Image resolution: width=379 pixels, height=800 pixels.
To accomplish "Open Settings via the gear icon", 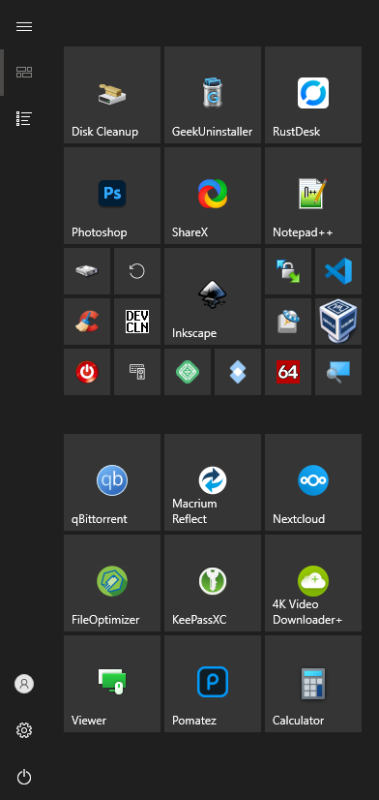I will (x=24, y=730).
